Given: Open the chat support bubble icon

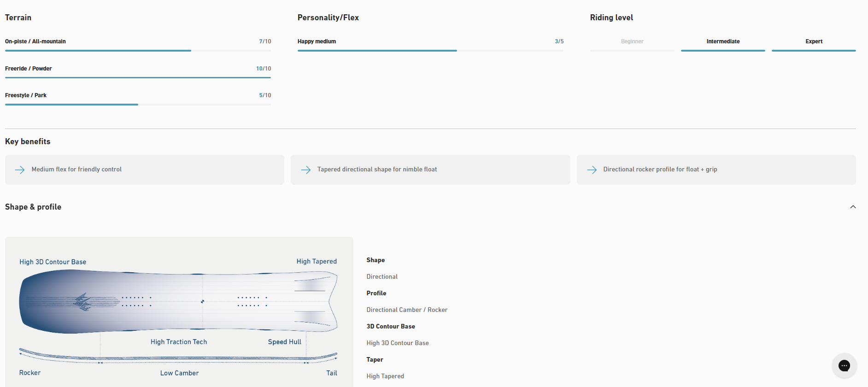Looking at the screenshot, I should [844, 366].
